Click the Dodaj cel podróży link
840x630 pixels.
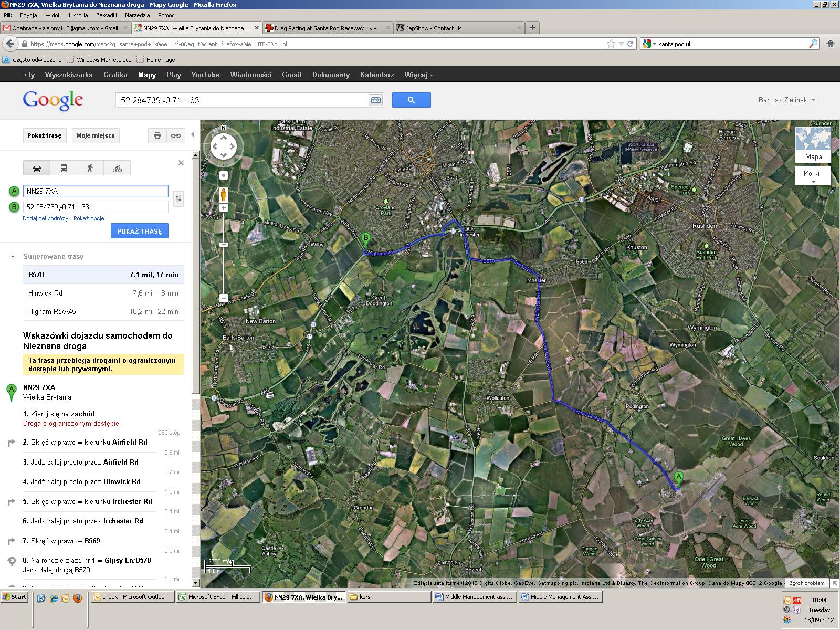[45, 218]
